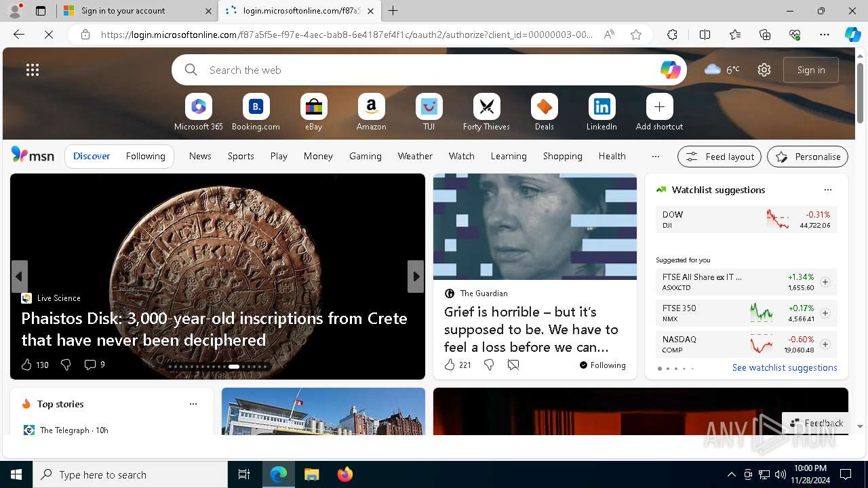Open the Personalise button
Viewport: 868px width, 488px height.
pyautogui.click(x=808, y=157)
